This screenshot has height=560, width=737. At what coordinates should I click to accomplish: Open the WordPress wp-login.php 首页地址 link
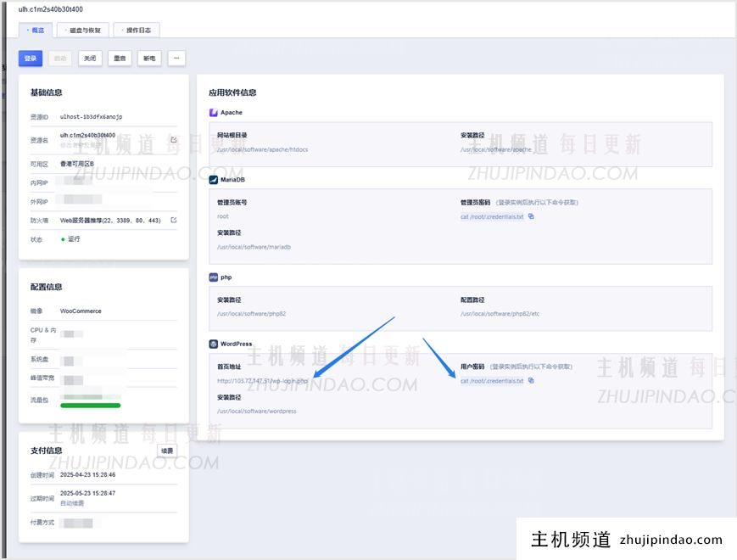[x=262, y=381]
